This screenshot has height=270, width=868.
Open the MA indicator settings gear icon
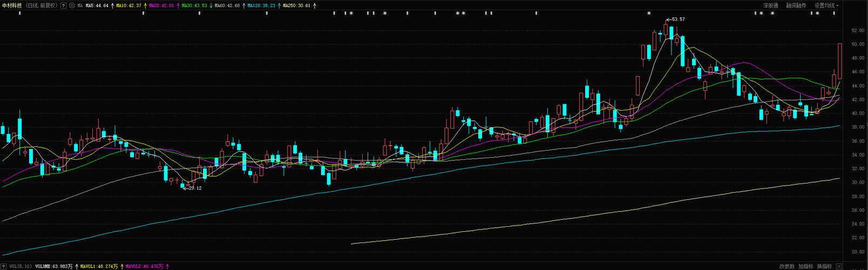click(x=72, y=5)
